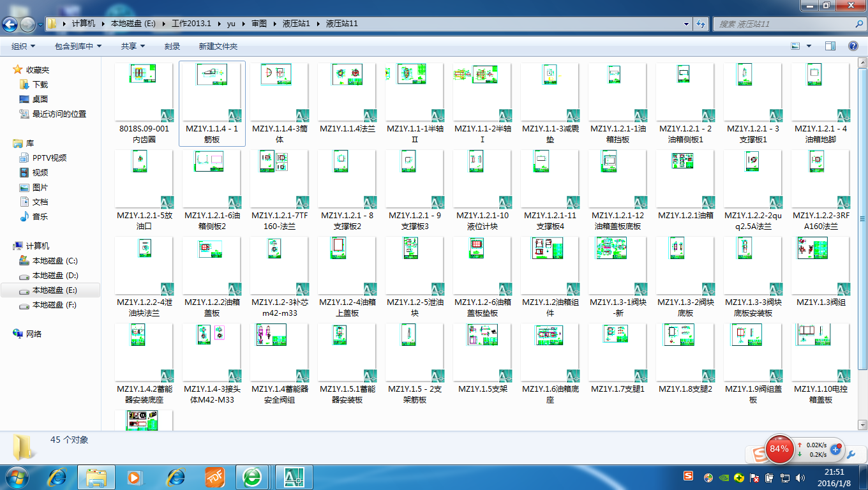Click the change-view icon on the toolbar

(795, 46)
